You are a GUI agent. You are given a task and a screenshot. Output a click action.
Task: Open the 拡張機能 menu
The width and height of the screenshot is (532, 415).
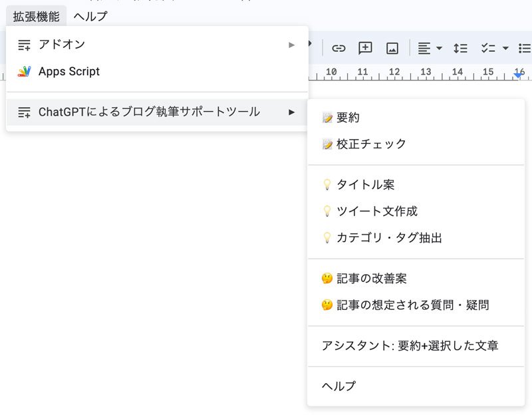37,16
